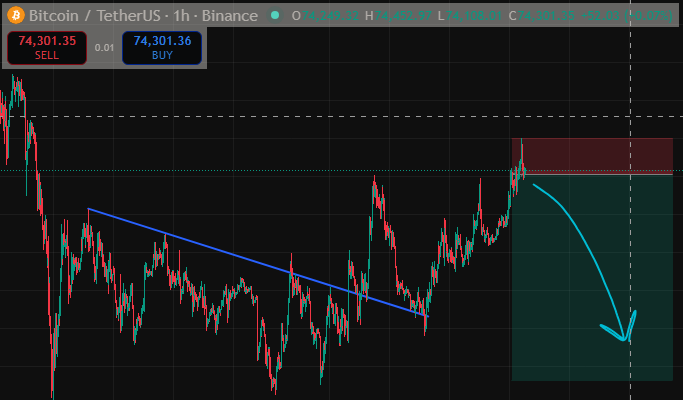Click the green market status dot
The width and height of the screenshot is (683, 400).
click(275, 15)
